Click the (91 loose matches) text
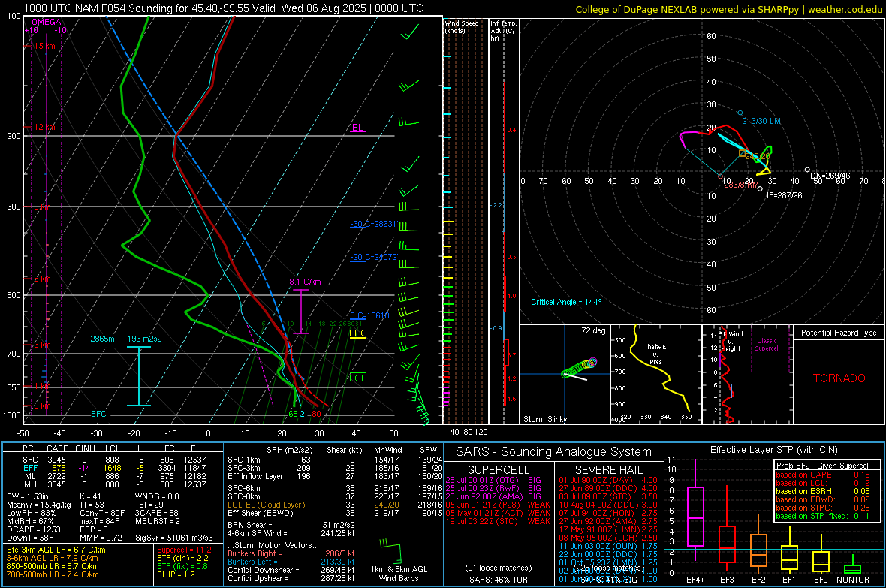 498,568
